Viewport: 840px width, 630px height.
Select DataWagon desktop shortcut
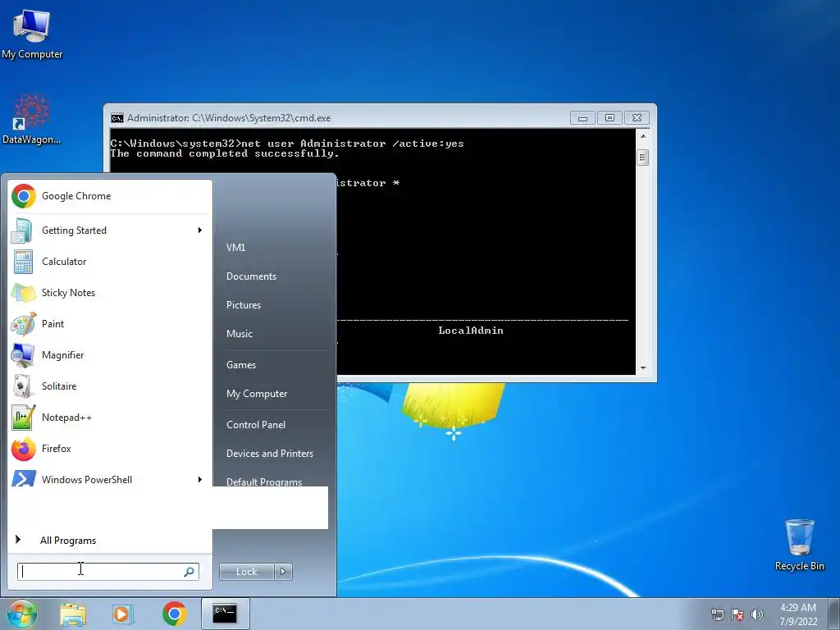[32, 119]
